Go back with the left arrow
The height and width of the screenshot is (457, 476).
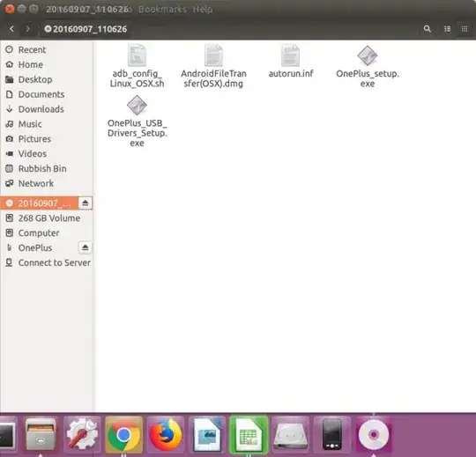pyautogui.click(x=11, y=29)
